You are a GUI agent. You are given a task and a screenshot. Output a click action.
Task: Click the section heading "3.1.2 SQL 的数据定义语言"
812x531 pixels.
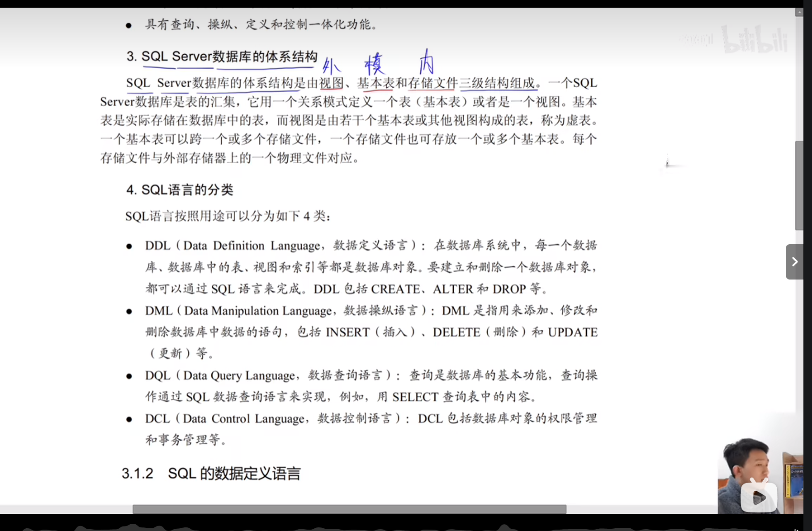point(211,474)
